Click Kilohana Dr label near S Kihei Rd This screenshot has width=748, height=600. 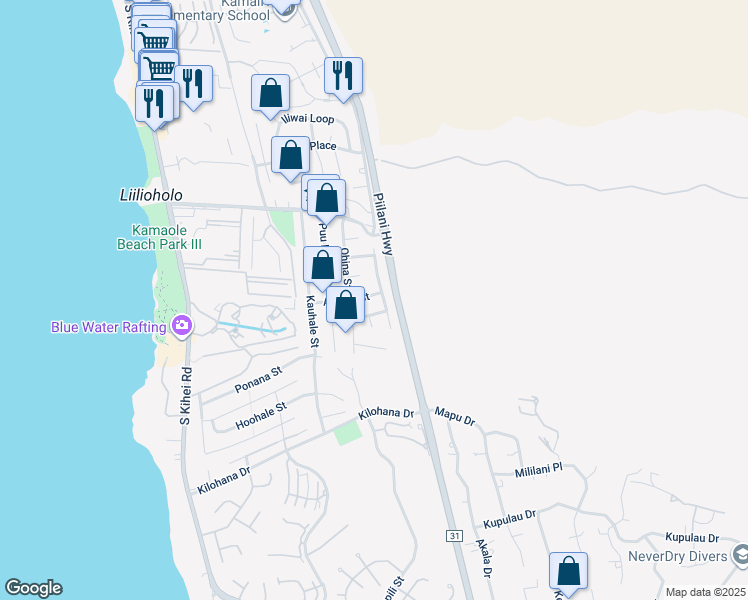pos(224,480)
